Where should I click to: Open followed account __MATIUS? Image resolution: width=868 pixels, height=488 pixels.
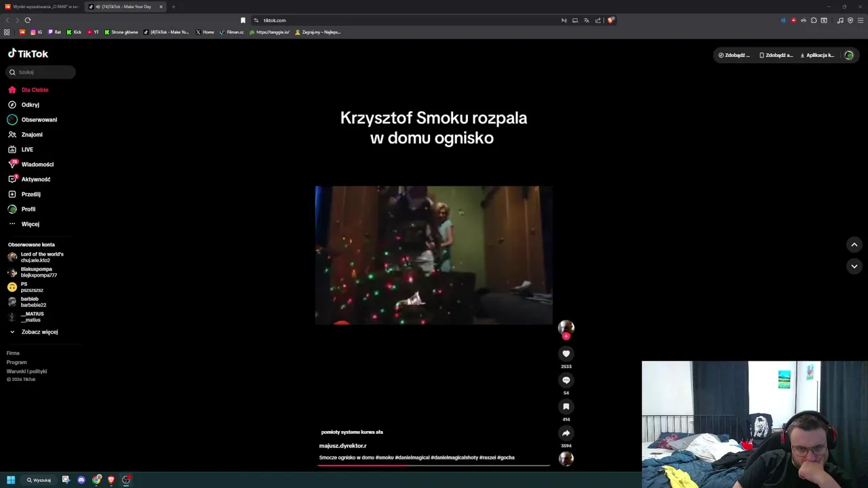(26, 317)
